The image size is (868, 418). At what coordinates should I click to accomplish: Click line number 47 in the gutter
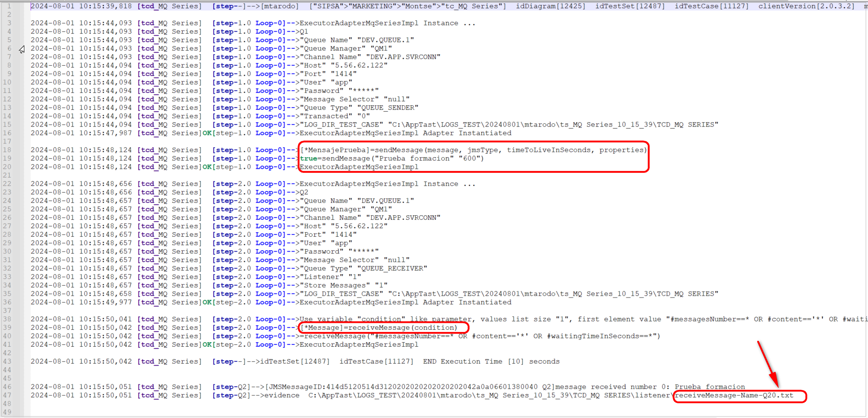click(7, 395)
